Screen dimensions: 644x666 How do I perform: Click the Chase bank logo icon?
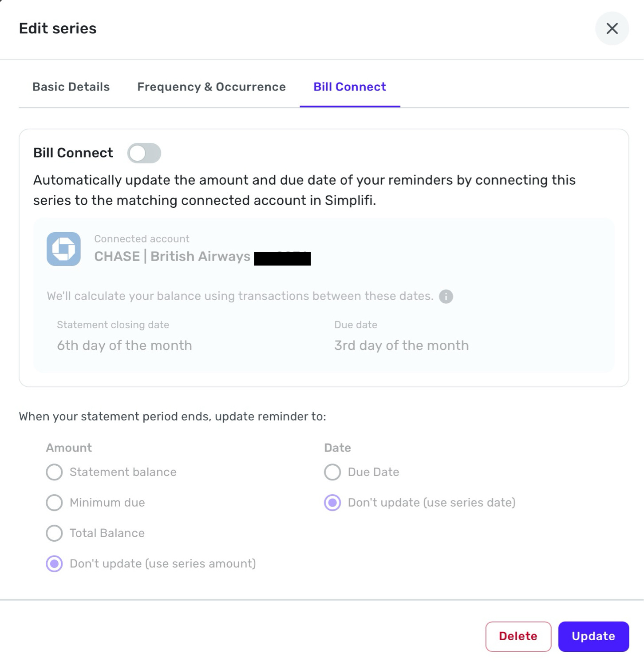coord(63,249)
